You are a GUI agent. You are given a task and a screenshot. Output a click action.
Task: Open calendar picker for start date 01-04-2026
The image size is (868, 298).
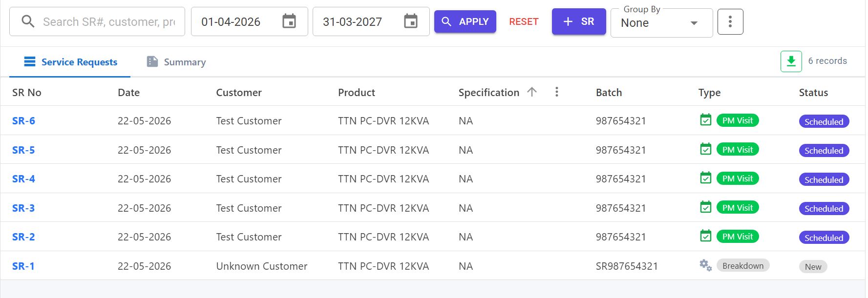click(x=289, y=21)
